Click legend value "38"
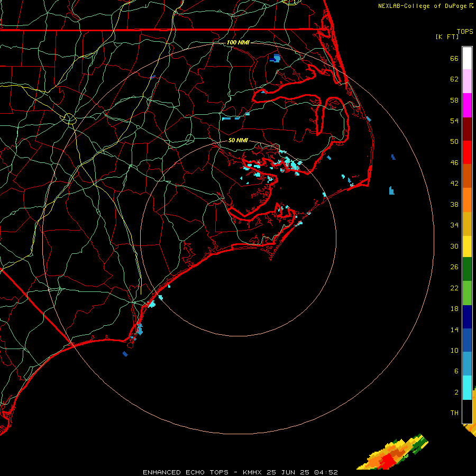This screenshot has width=476, height=476. [x=454, y=204]
